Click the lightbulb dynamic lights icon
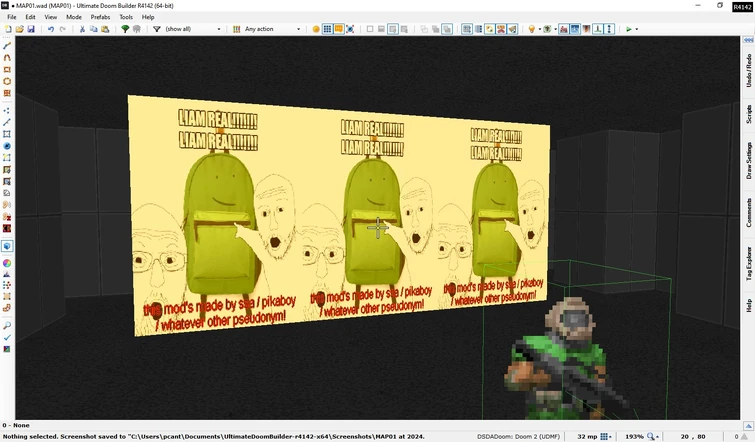 tap(532, 29)
